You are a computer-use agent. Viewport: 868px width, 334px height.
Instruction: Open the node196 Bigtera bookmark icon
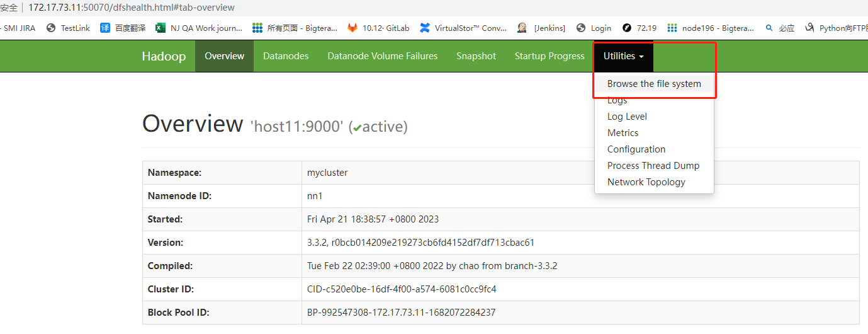tap(672, 28)
